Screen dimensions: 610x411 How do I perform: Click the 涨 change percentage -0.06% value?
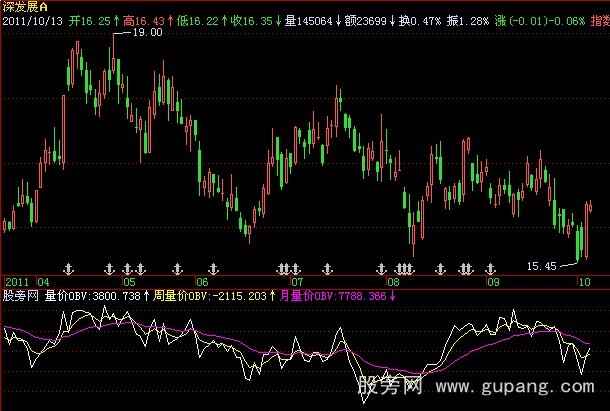(589, 18)
